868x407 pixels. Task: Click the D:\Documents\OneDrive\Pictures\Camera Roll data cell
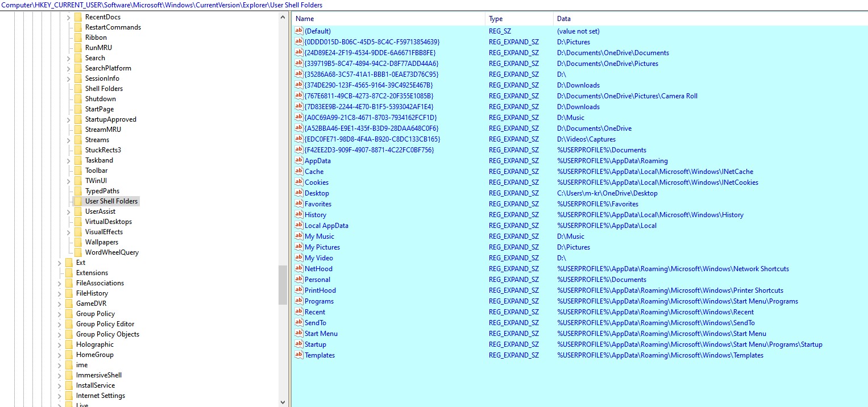(x=627, y=96)
